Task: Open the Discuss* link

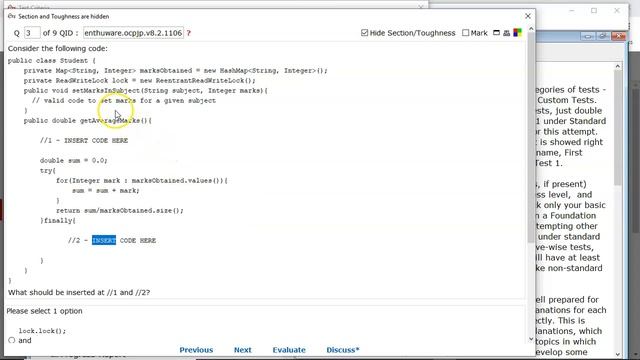Action: pyautogui.click(x=343, y=350)
